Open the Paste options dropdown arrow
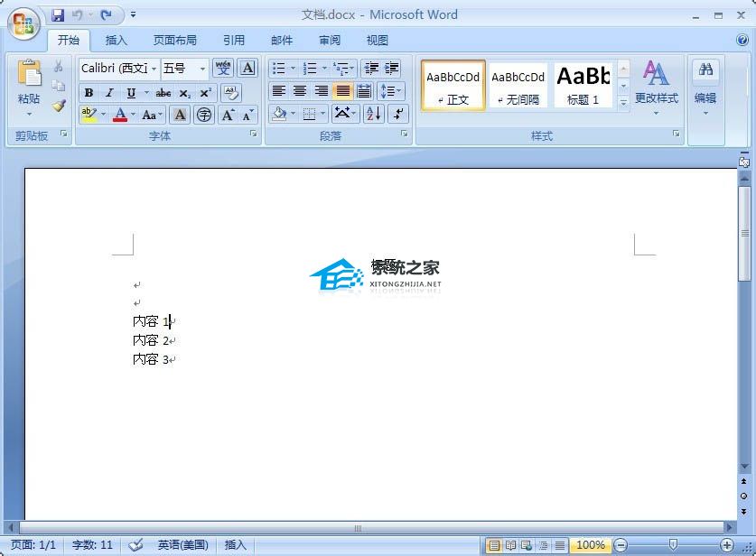 pyautogui.click(x=30, y=115)
